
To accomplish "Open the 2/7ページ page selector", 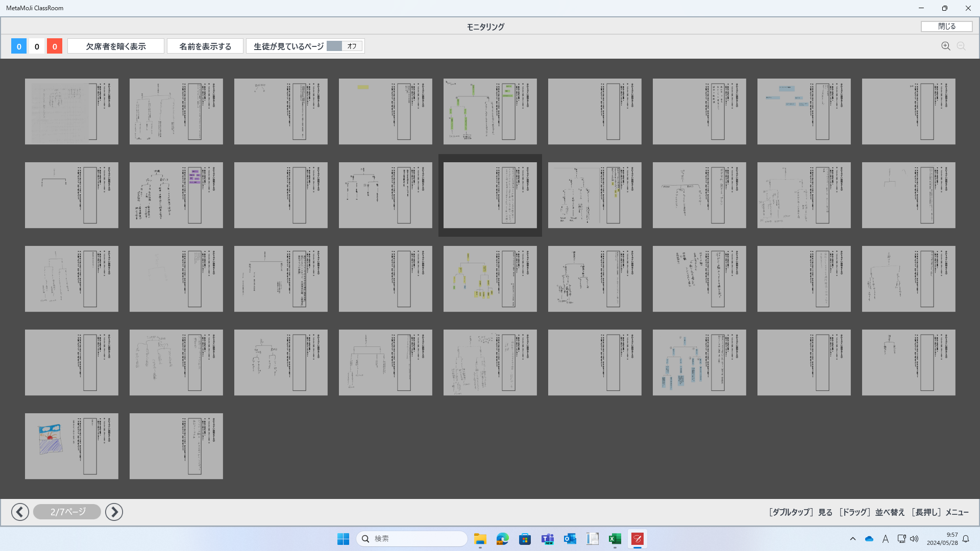I will tap(67, 512).
